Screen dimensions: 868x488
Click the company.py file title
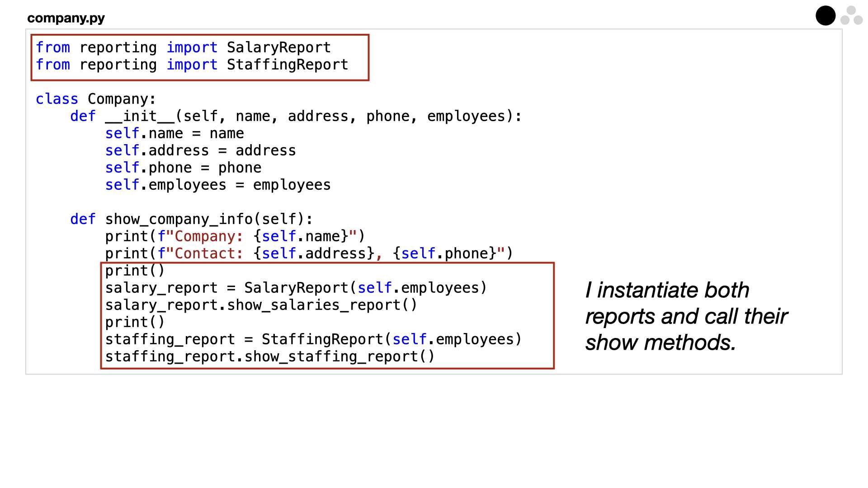[66, 18]
